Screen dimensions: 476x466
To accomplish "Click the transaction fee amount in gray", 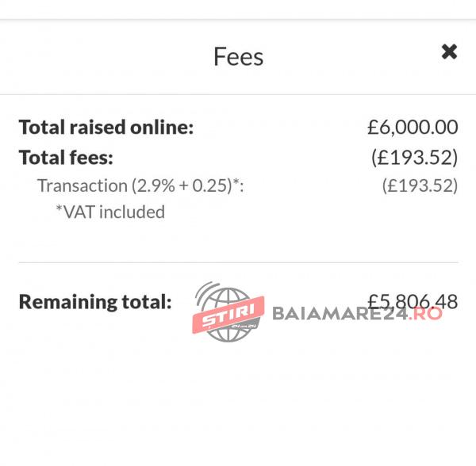I will click(x=420, y=185).
